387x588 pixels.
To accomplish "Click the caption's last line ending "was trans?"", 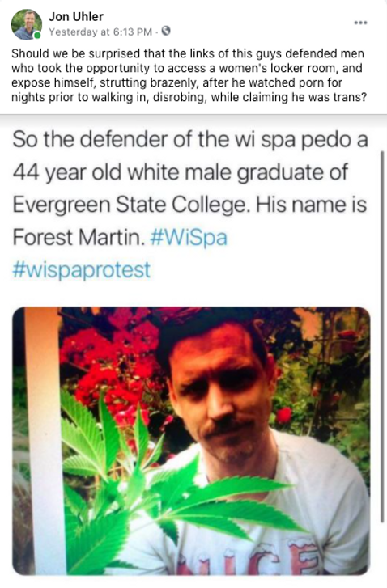I will (189, 98).
